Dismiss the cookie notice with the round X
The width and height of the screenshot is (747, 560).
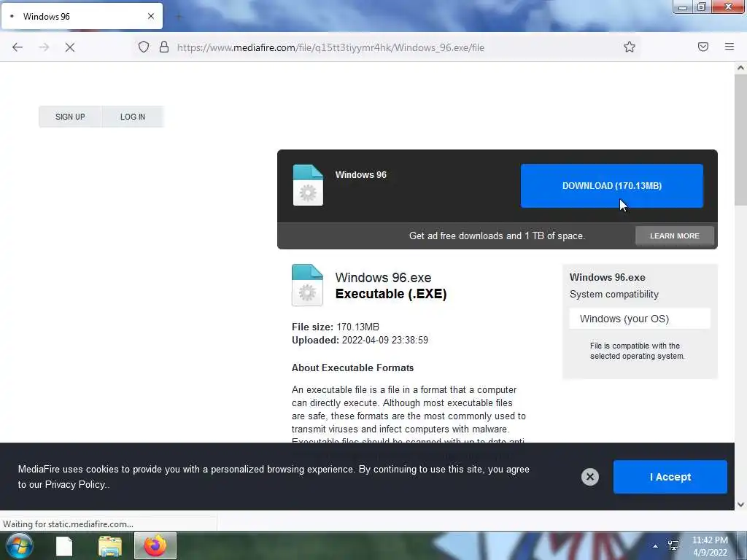589,477
